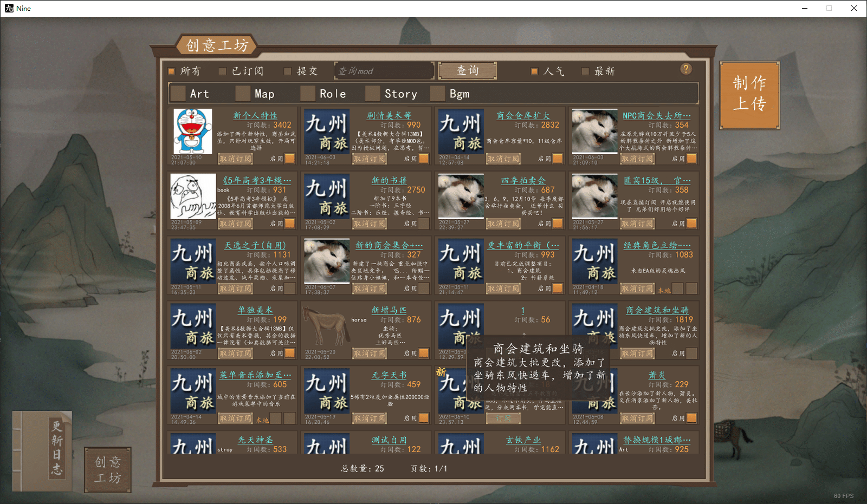
Task: Click 取消订阅 for 商会仓库扩大
Action: pyautogui.click(x=503, y=159)
